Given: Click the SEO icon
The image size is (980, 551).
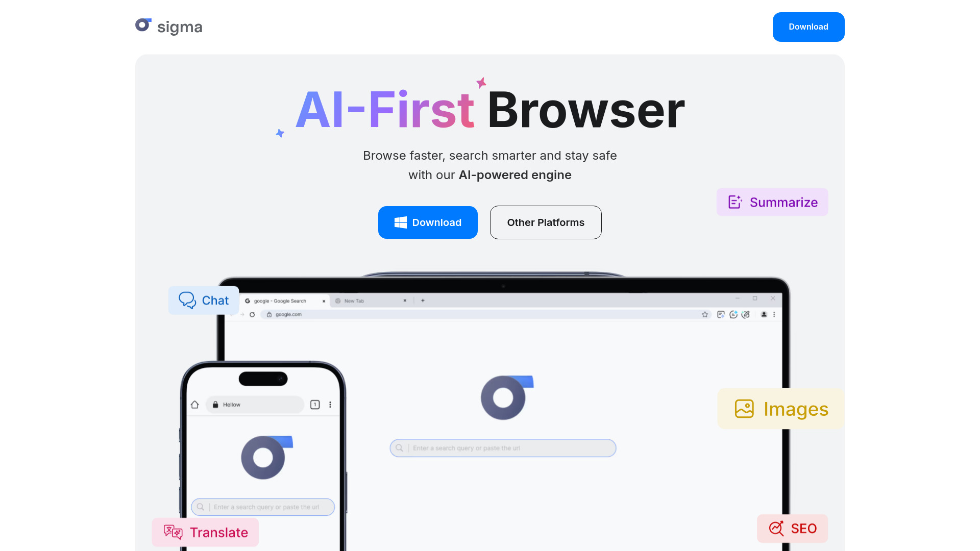Looking at the screenshot, I should [776, 528].
